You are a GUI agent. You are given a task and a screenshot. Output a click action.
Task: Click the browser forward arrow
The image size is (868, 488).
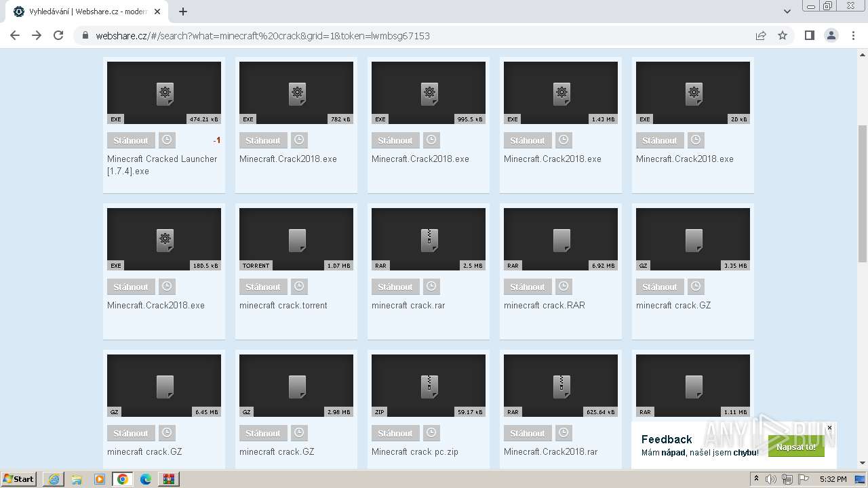[x=37, y=36]
